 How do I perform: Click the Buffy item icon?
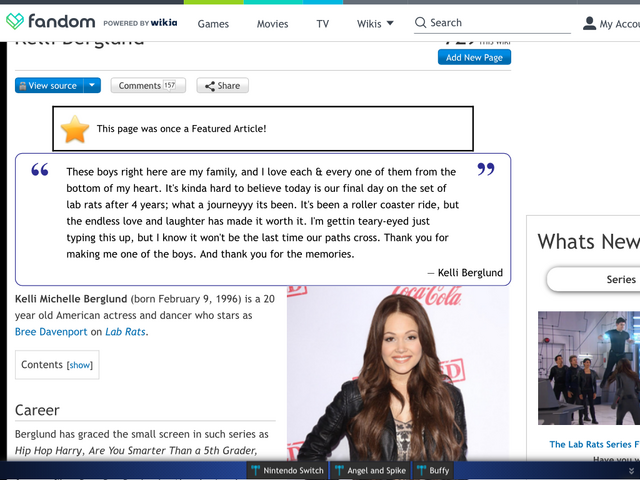(422, 471)
